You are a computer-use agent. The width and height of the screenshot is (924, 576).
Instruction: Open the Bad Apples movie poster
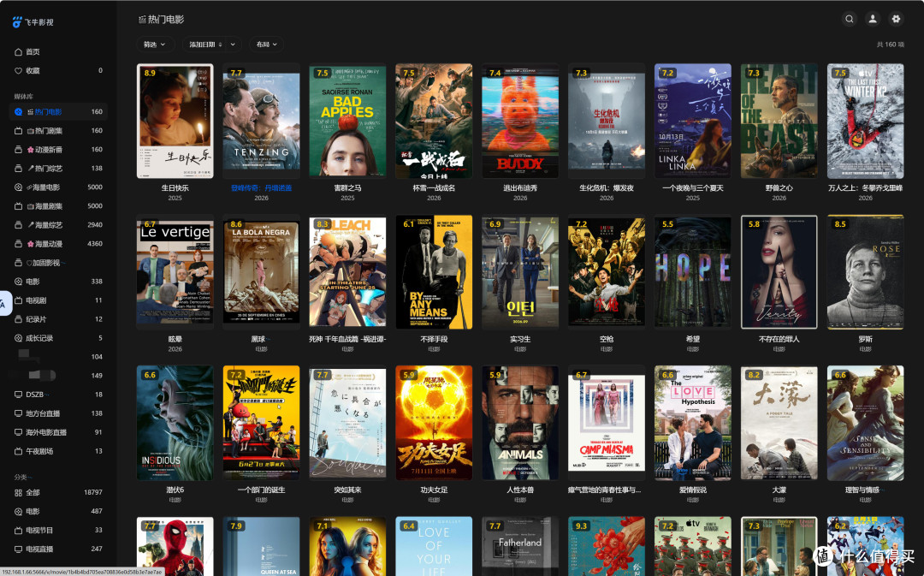347,121
